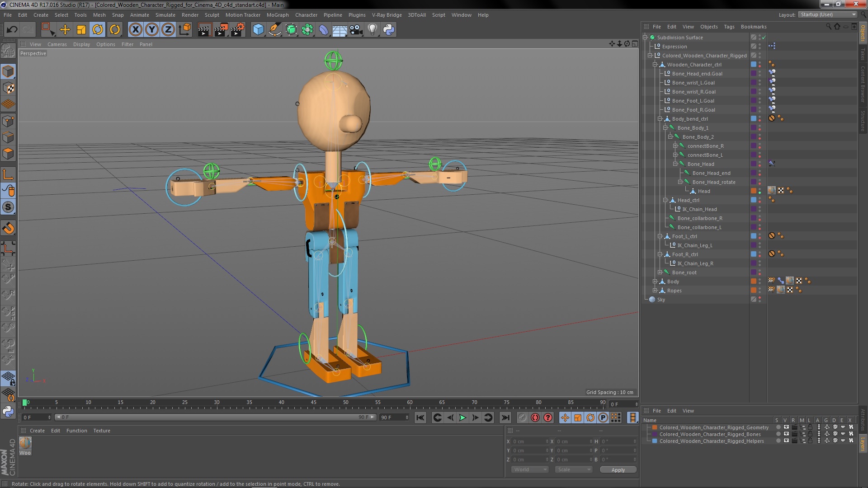Toggle visibility of Geometry layer
Viewport: 868px width, 488px height.
pos(786,427)
